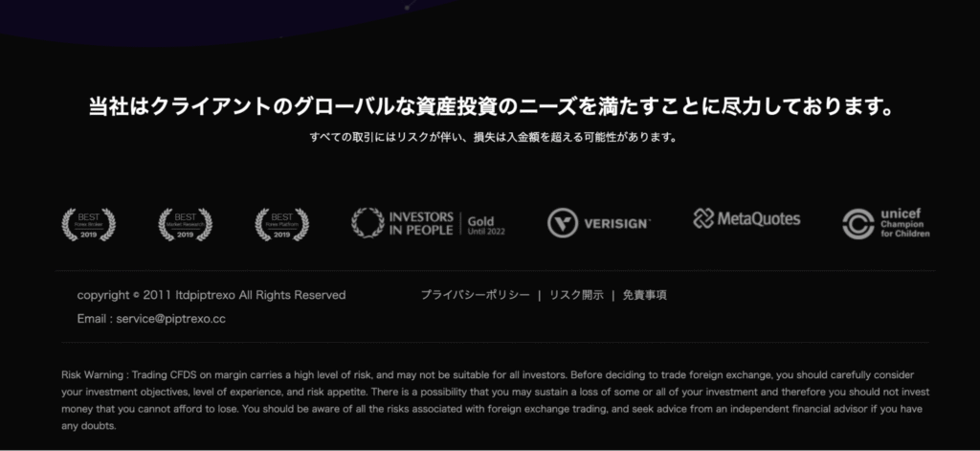
Task: Open the プライバシーポリシー link
Action: coord(475,295)
